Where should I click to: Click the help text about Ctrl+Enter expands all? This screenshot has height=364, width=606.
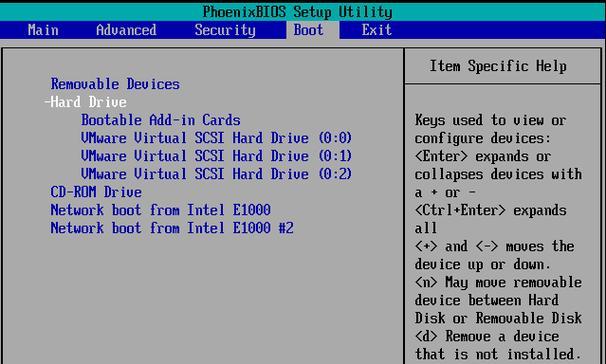(491, 219)
